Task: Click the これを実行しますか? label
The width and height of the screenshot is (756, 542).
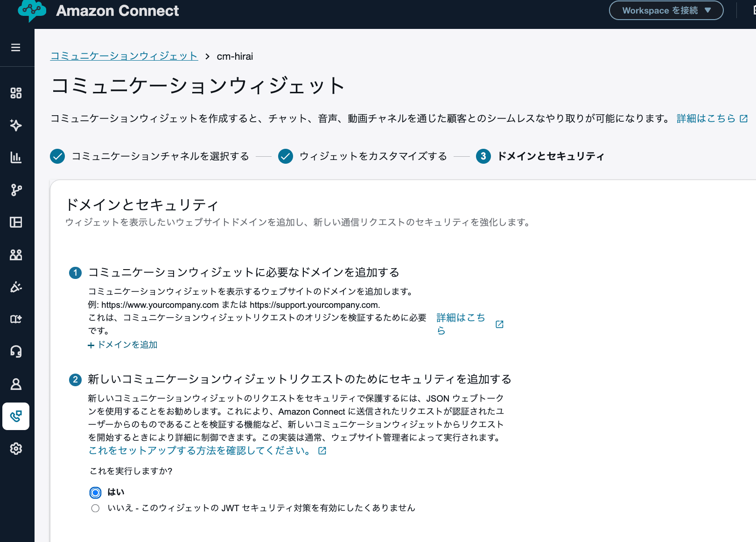Action: coord(131,471)
